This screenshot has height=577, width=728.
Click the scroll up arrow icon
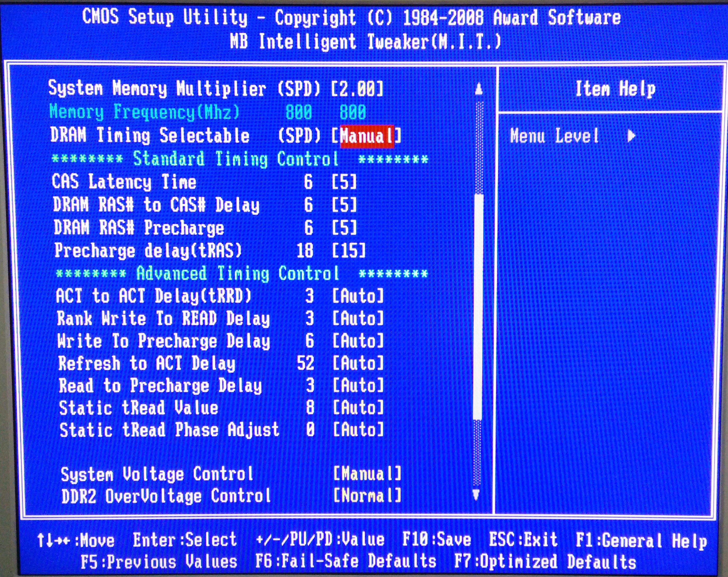[x=479, y=90]
